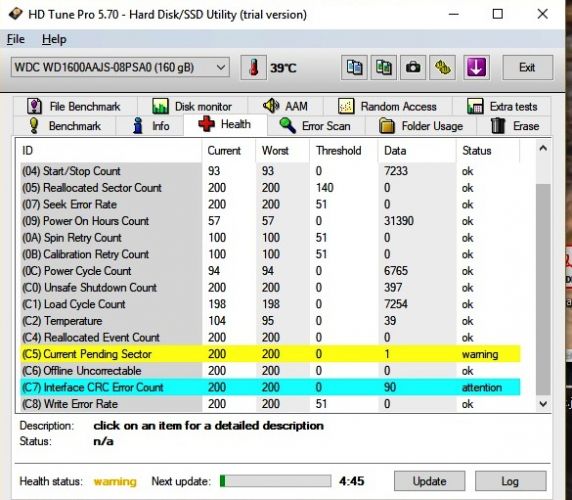Screen dimensions: 572x500
Task: Click the green copy screenshot icon
Action: [x=383, y=67]
